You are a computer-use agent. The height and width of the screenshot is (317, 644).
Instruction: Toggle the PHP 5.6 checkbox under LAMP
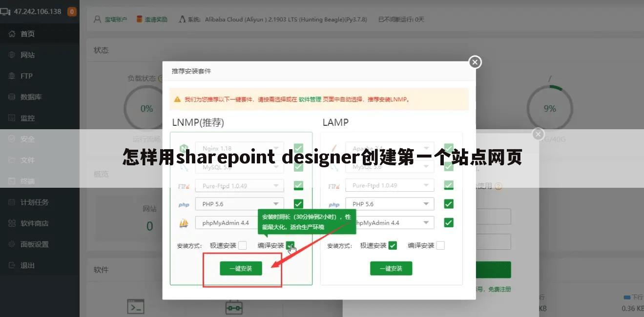pyautogui.click(x=449, y=204)
